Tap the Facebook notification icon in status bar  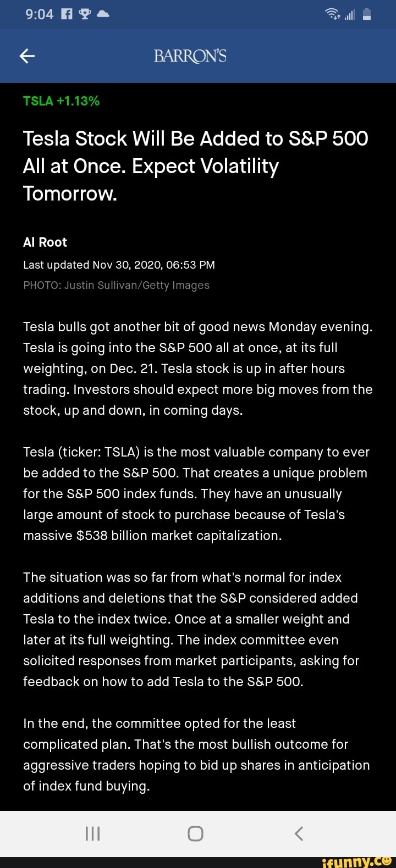(67, 15)
